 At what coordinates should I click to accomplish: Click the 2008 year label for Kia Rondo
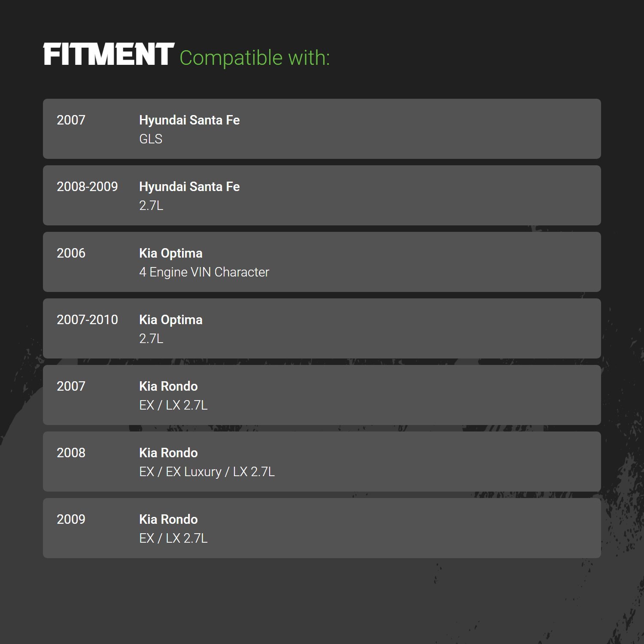[71, 453]
